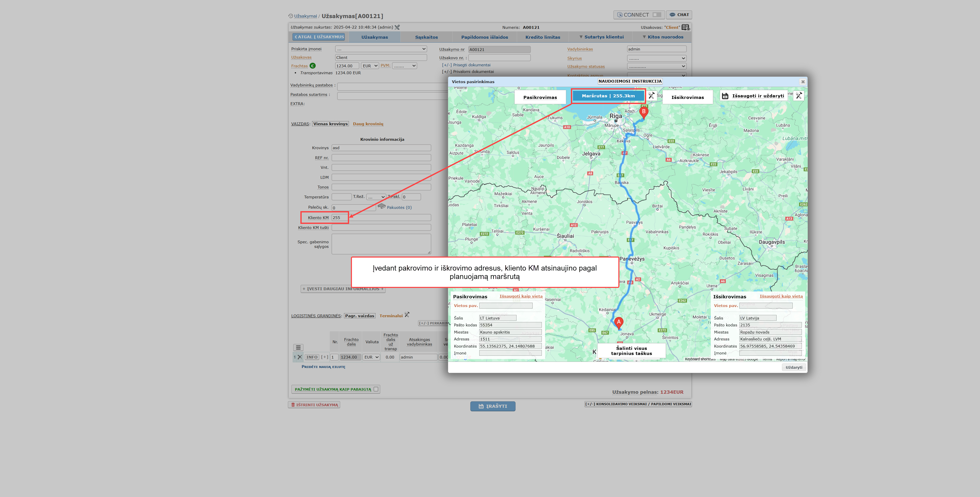Open Priskirta įmonei dropdown

point(381,49)
